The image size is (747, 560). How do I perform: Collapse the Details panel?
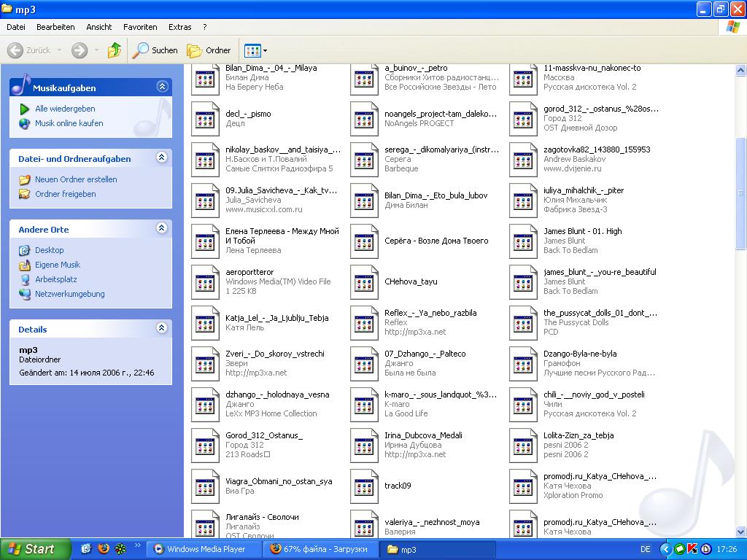(x=162, y=328)
